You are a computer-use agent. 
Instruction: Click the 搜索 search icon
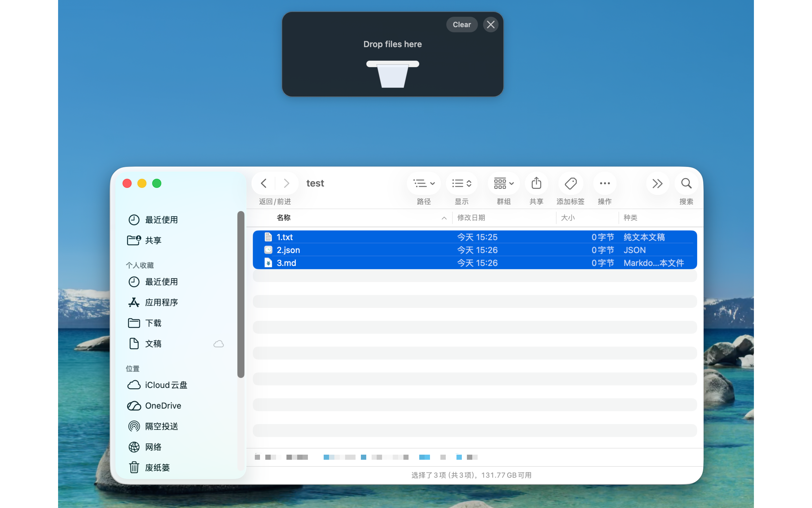(686, 183)
